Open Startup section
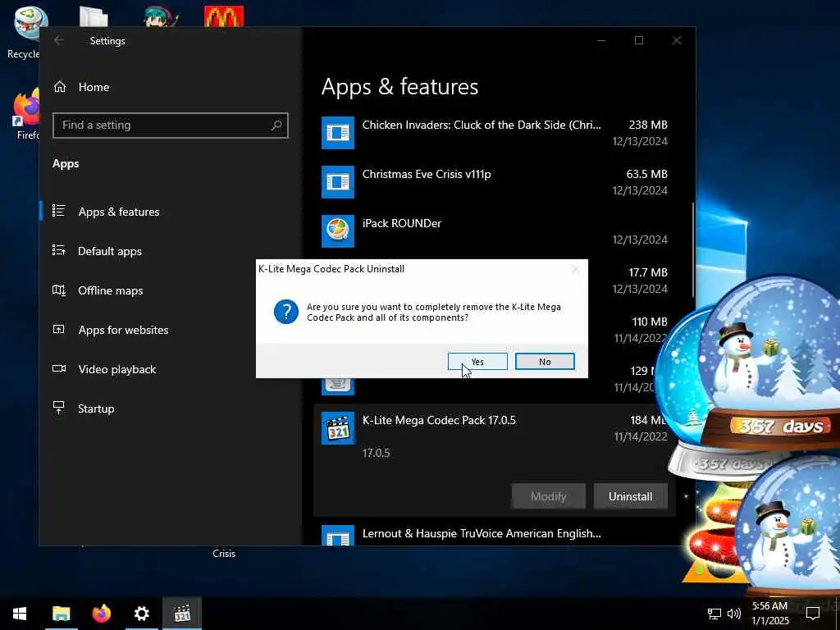Screen dimensions: 840x630 96,409
